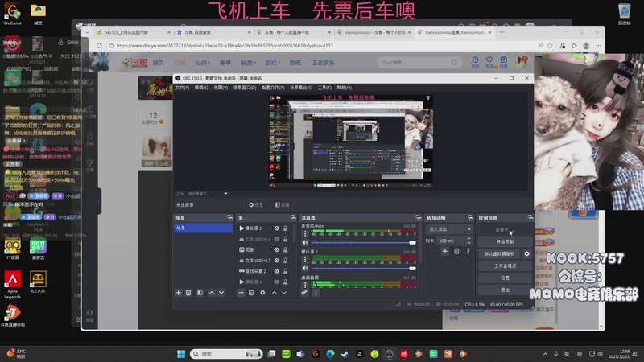Open options menu for 麦克风/Aux channel
Screen dimensions: 644x362
[x=305, y=233]
